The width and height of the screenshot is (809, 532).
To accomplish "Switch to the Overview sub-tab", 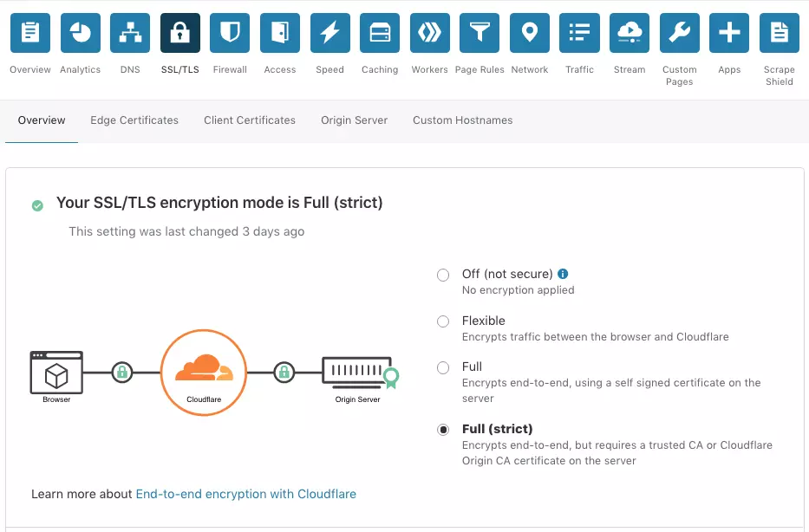I will (42, 120).
